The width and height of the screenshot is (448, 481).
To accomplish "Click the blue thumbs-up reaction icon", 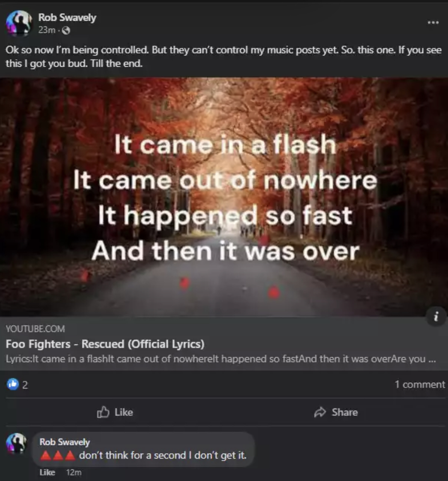I will tap(13, 384).
